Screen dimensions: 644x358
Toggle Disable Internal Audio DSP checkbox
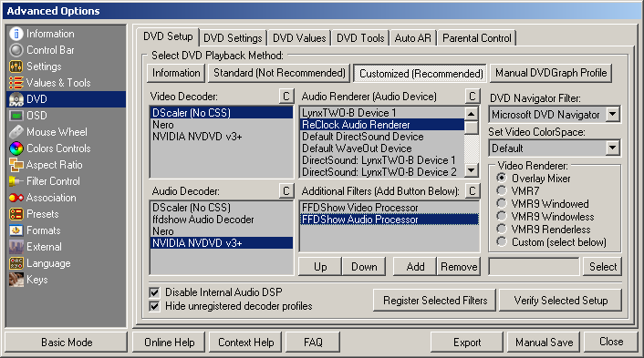154,292
